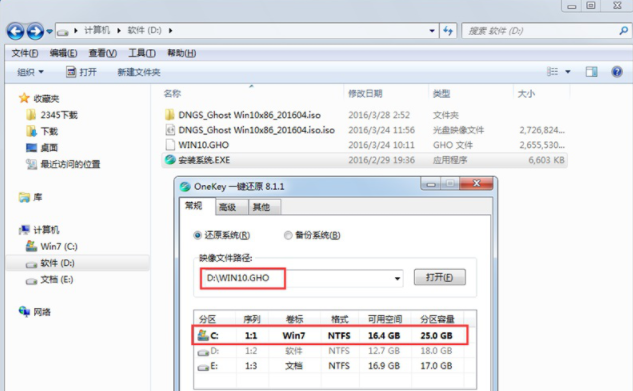This screenshot has width=633, height=391.
Task: Switch to the 常规 tab in OneKey
Action: tap(193, 206)
